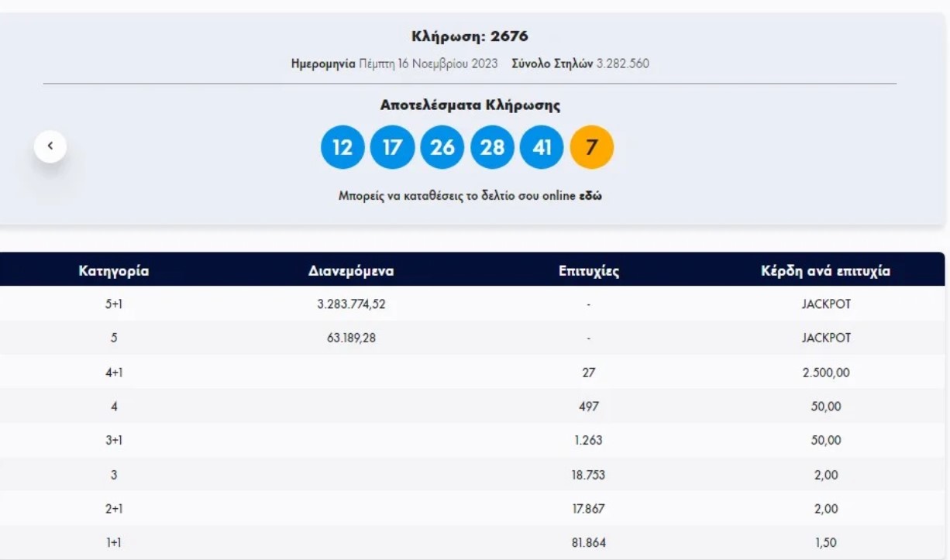Click the 'Επιτυχίες' column header
Image resolution: width=950 pixels, height=560 pixels.
click(588, 271)
